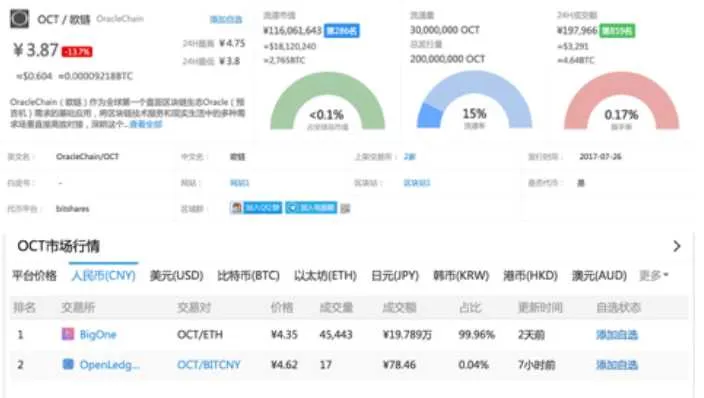Switch to the 平台价格 tab
This screenshot has height=398, width=704.
coord(35,275)
